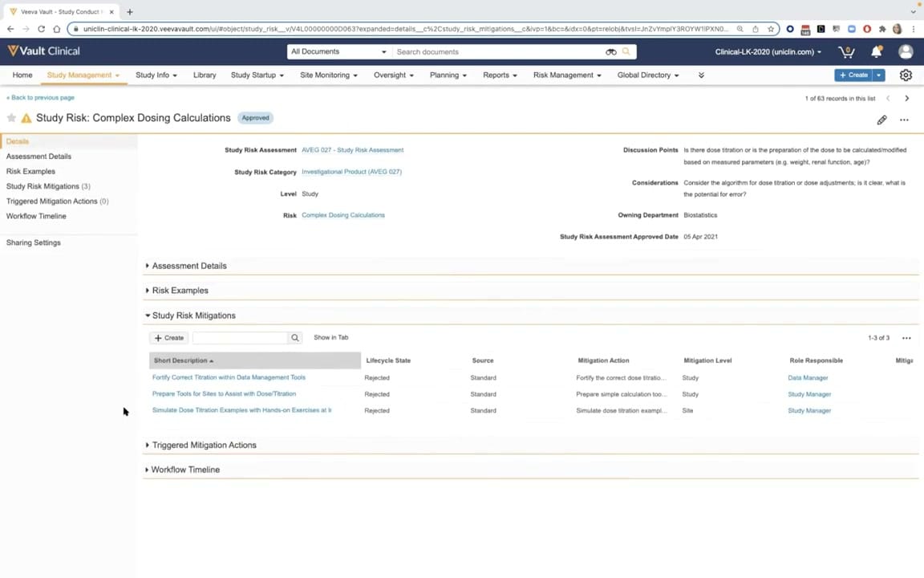Click the orange search magnifier icon
The width and height of the screenshot is (924, 578).
[626, 52]
